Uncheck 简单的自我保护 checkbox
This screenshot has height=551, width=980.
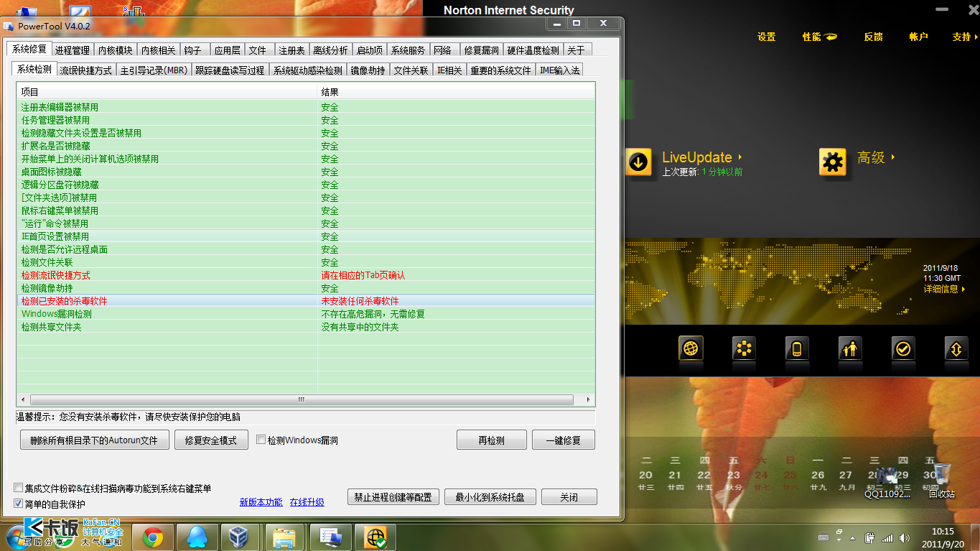pos(19,504)
